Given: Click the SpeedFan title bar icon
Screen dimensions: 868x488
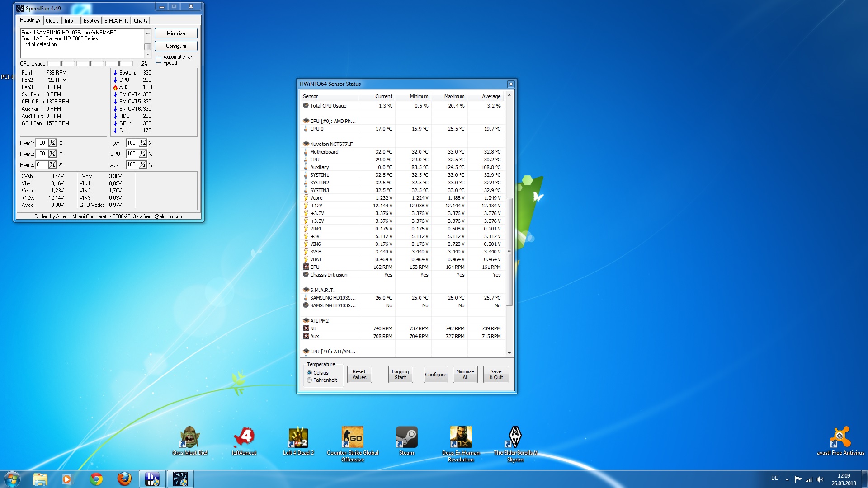Looking at the screenshot, I should [x=20, y=8].
